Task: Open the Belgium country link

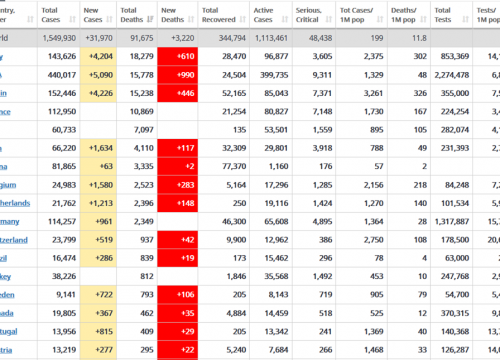Action: tap(8, 185)
